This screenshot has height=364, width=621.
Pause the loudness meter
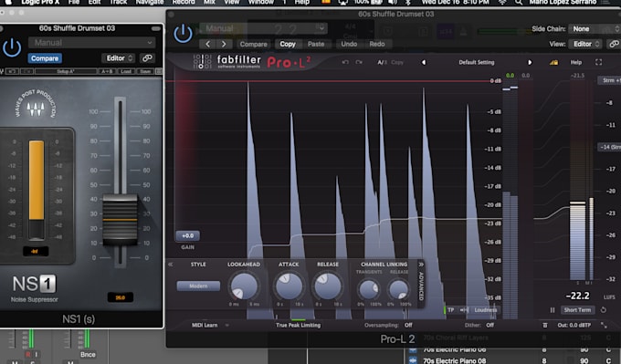(553, 310)
